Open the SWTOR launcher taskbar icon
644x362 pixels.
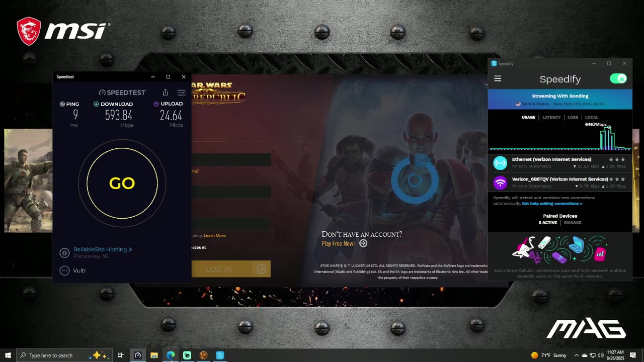(x=203, y=355)
